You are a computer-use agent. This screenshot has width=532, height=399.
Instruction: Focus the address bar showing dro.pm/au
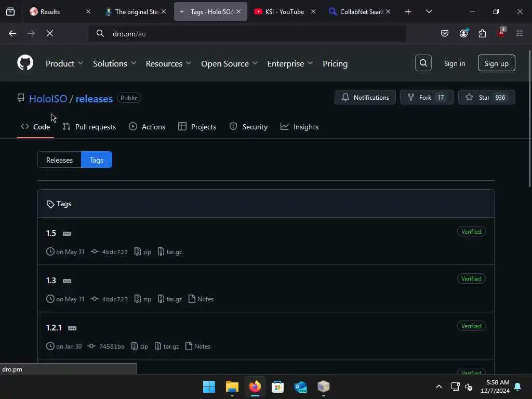[247, 34]
